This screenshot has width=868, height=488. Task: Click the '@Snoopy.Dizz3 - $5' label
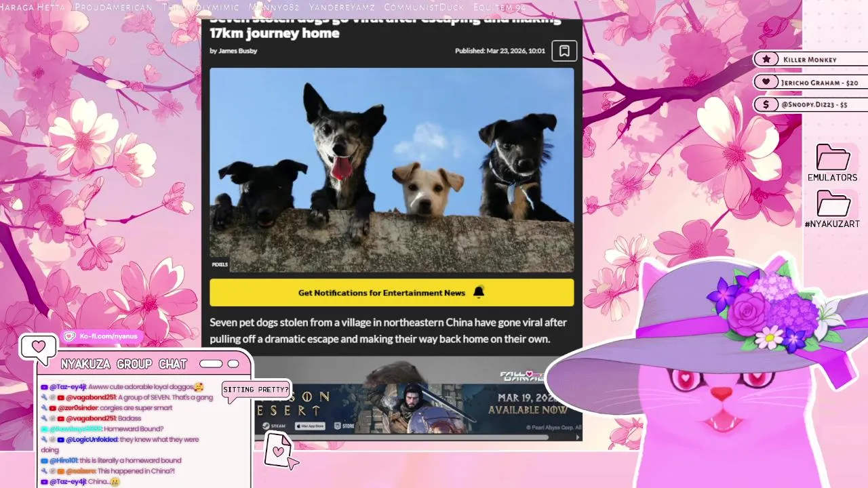point(814,105)
